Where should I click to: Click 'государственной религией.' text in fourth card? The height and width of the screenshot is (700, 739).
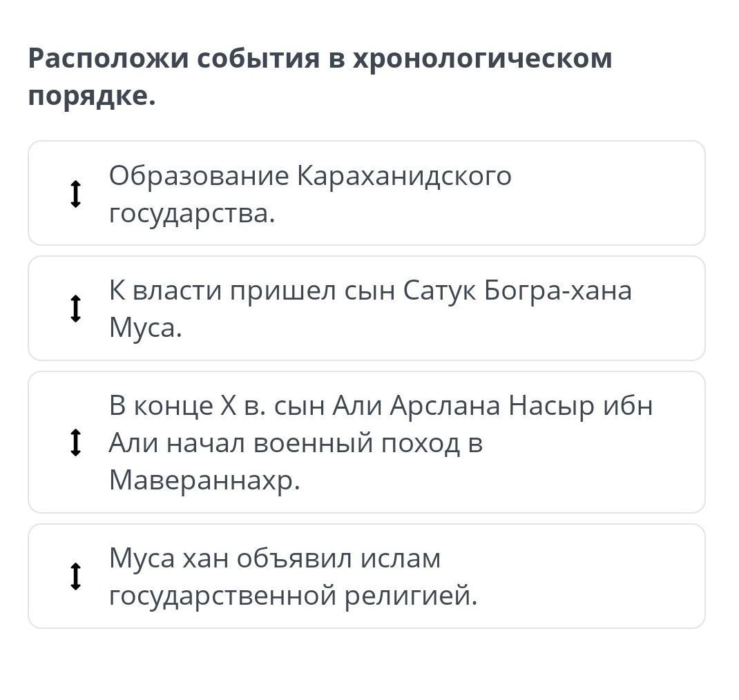click(x=293, y=595)
